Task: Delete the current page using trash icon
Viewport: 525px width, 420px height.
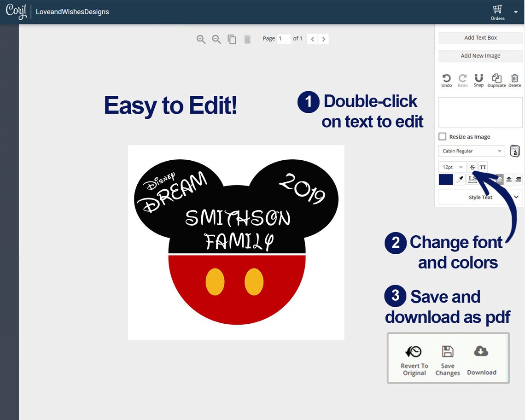Action: (x=247, y=39)
